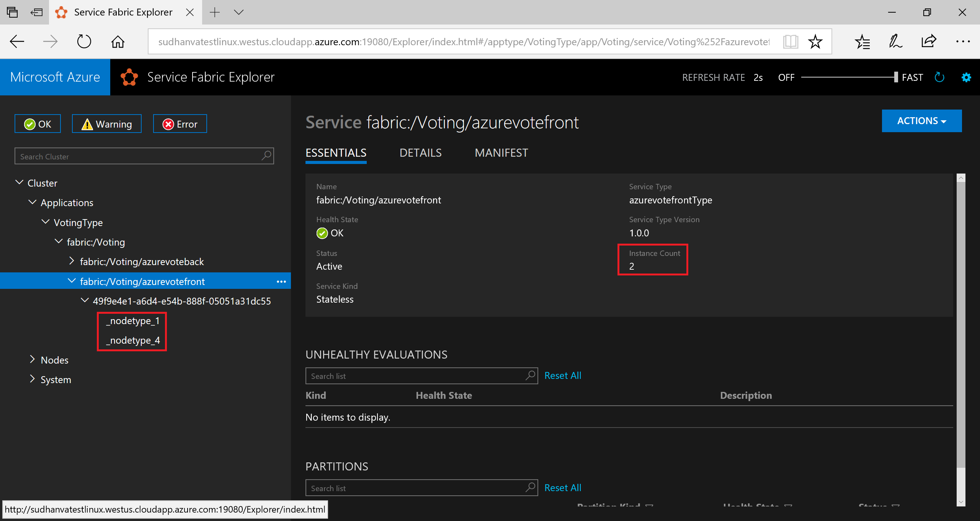Screen dimensions: 980x521
Task: Click Reset All in Unhealthy Evaluations
Action: (x=561, y=376)
